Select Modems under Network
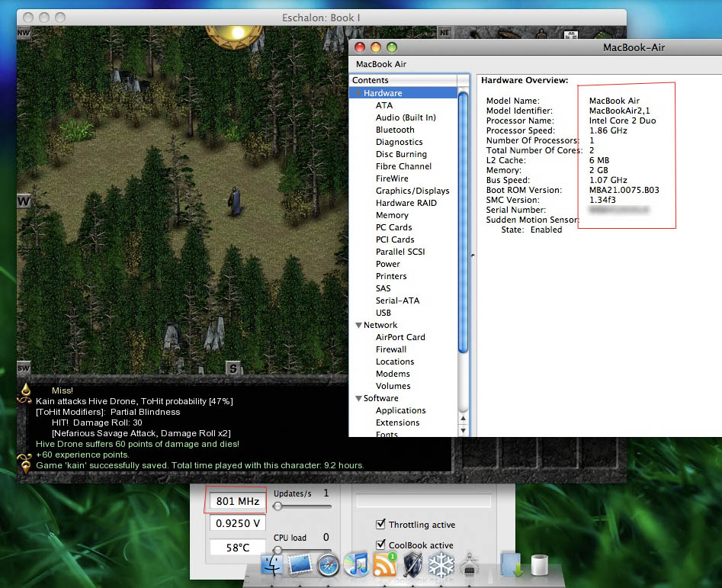Image resolution: width=722 pixels, height=588 pixels. 393,374
